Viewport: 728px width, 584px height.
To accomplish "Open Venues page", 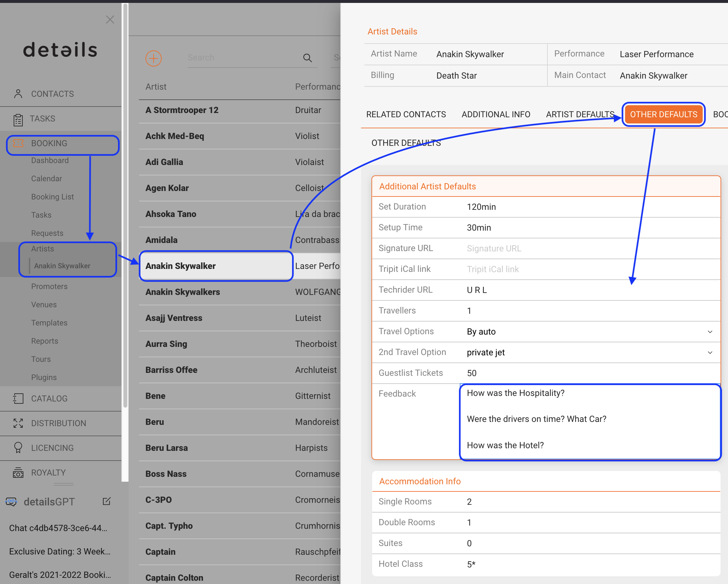I will pos(44,304).
